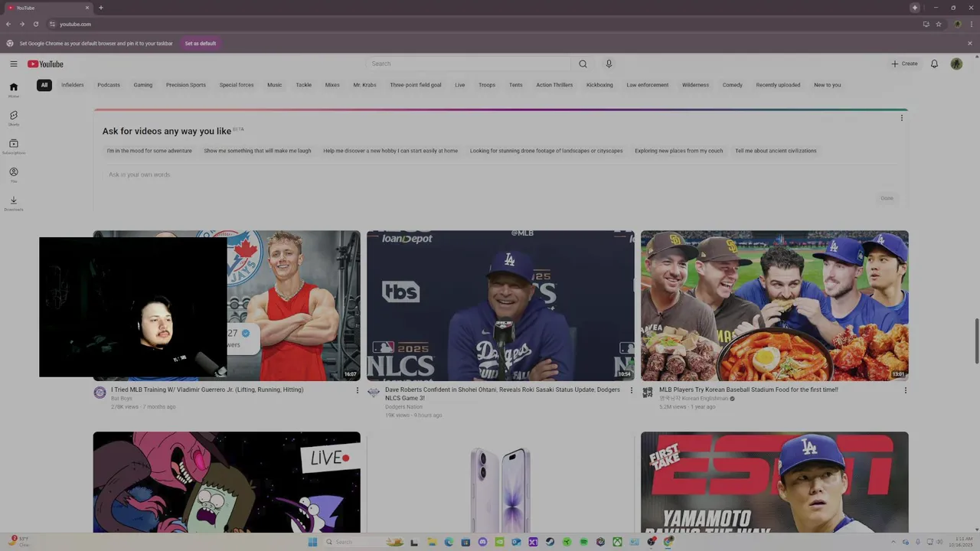Viewport: 980px width, 551px height.
Task: Open Xbox app from the taskbar
Action: [x=617, y=542]
